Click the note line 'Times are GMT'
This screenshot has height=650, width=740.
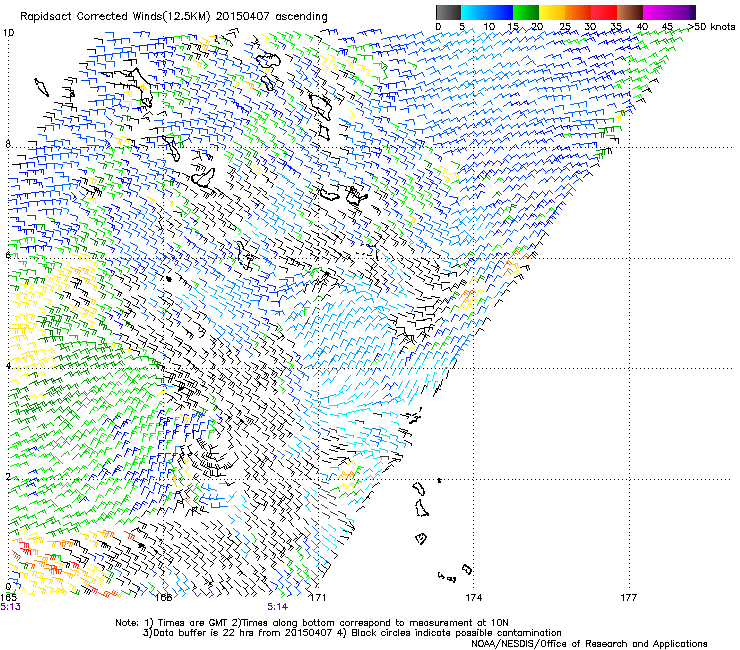tap(192, 623)
